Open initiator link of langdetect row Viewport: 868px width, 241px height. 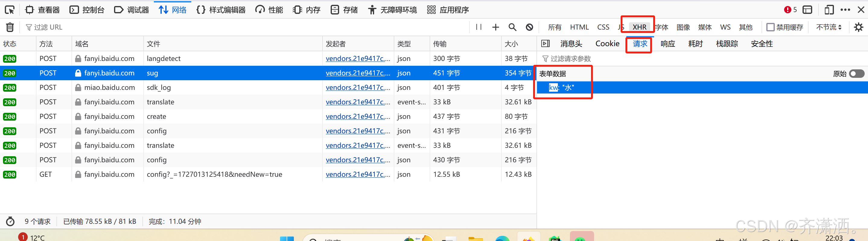[358, 59]
